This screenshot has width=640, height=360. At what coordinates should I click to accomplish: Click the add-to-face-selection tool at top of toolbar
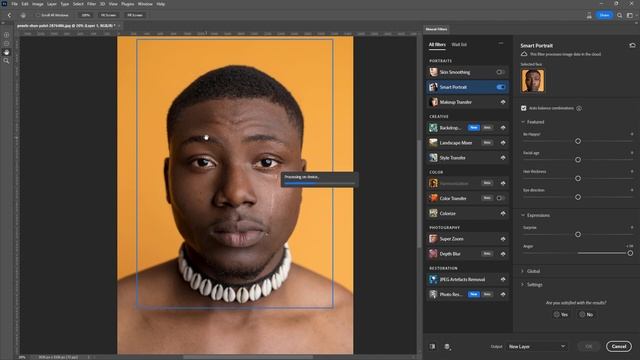pos(6,35)
